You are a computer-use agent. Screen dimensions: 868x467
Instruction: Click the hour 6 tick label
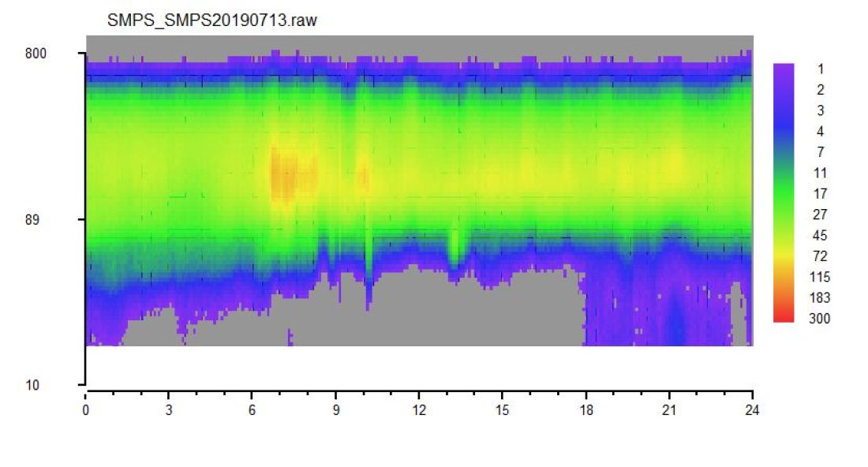coord(252,410)
